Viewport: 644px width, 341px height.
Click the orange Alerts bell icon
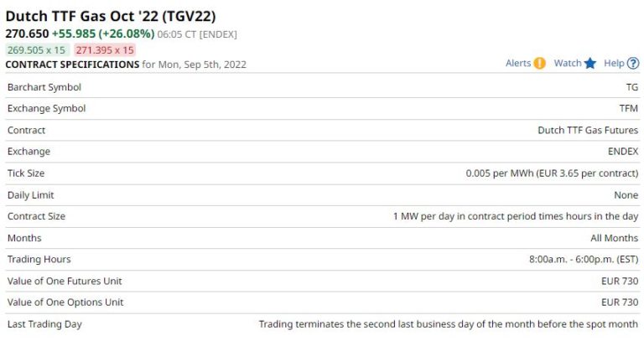tap(539, 64)
